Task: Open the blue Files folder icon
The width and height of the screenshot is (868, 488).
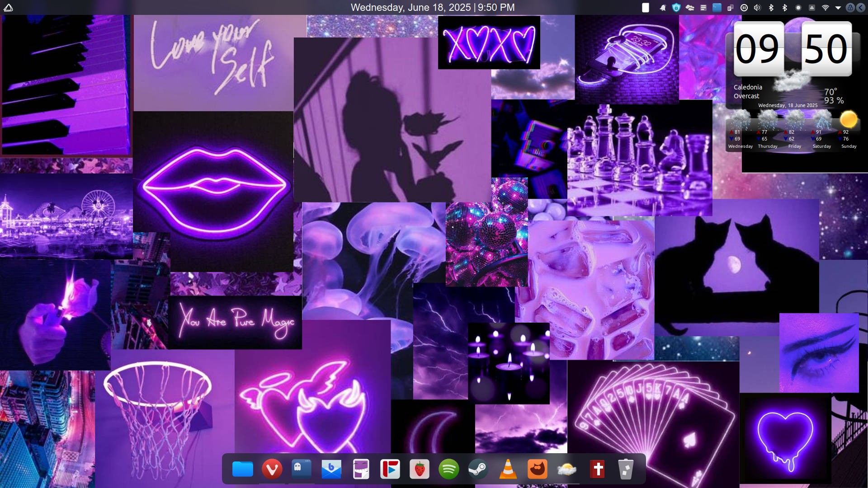Action: point(243,469)
